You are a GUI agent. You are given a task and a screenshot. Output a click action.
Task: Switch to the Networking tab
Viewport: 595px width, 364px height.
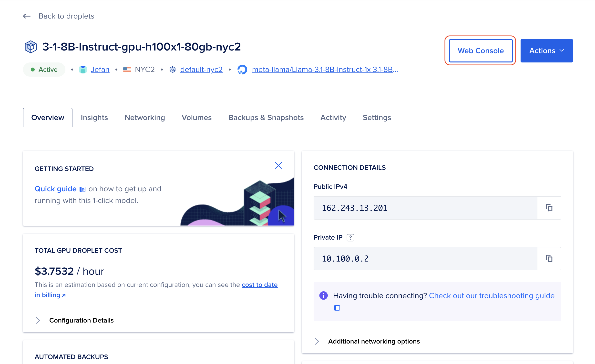[144, 117]
